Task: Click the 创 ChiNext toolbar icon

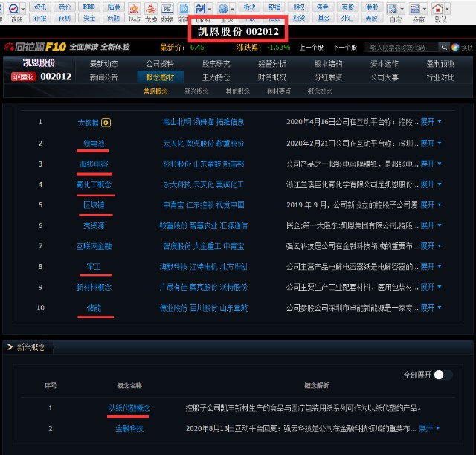Action: tap(200, 9)
